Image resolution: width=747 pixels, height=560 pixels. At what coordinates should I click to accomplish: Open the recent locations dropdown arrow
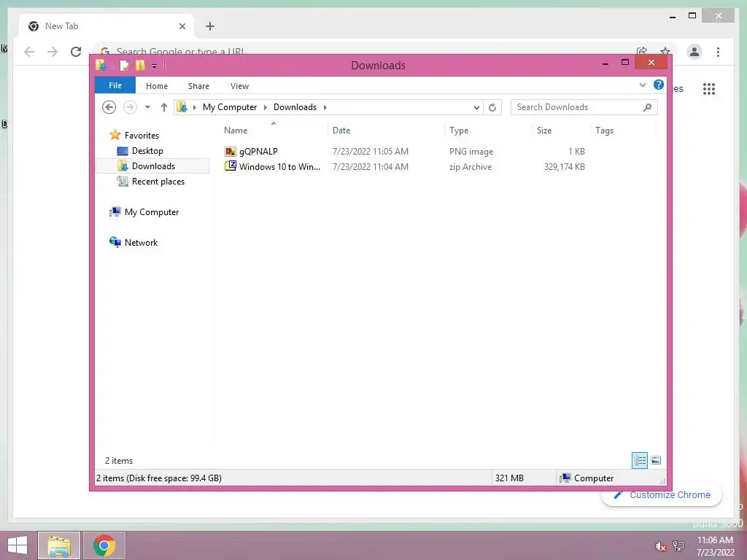(147, 107)
